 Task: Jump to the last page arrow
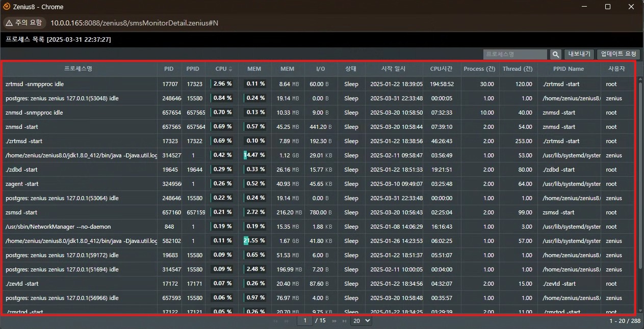coord(345,321)
